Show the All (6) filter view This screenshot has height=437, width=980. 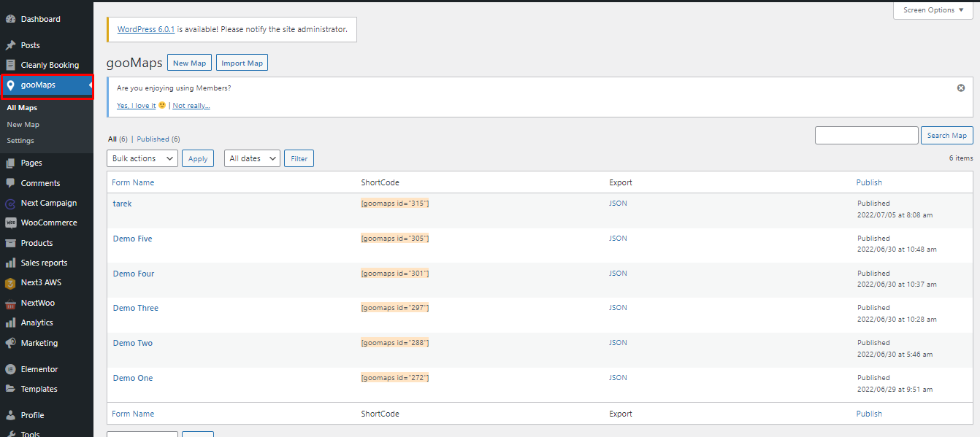(118, 139)
